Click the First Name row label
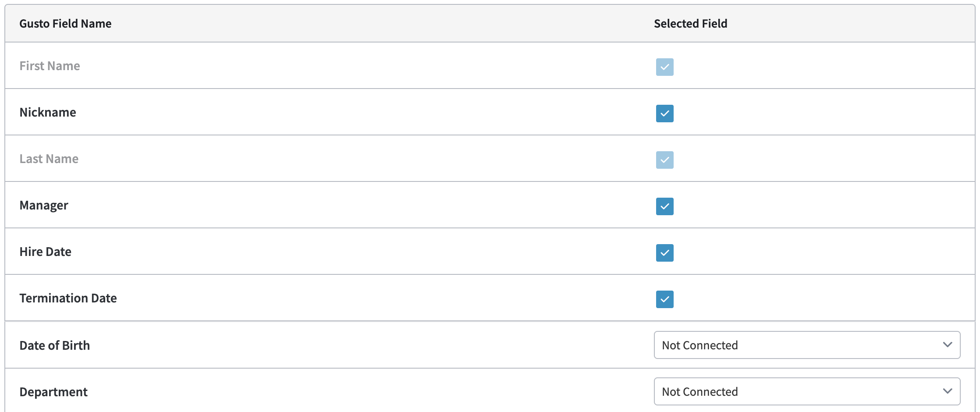 point(50,66)
